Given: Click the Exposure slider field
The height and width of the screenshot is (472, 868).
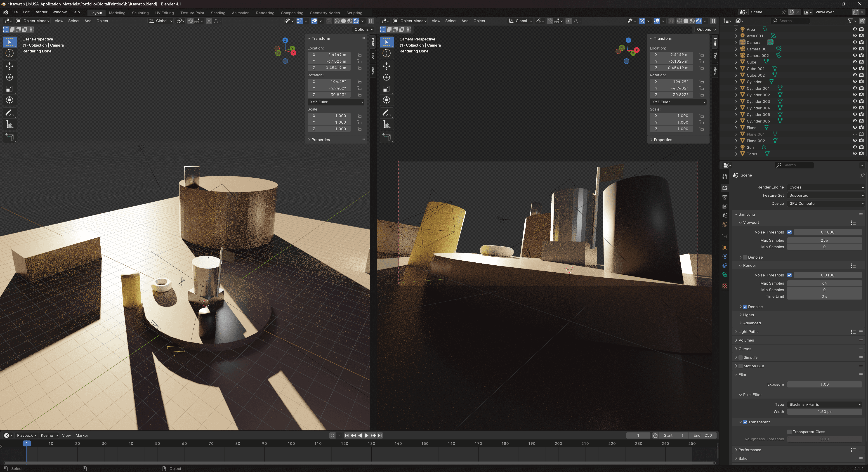Looking at the screenshot, I should pyautogui.click(x=824, y=385).
